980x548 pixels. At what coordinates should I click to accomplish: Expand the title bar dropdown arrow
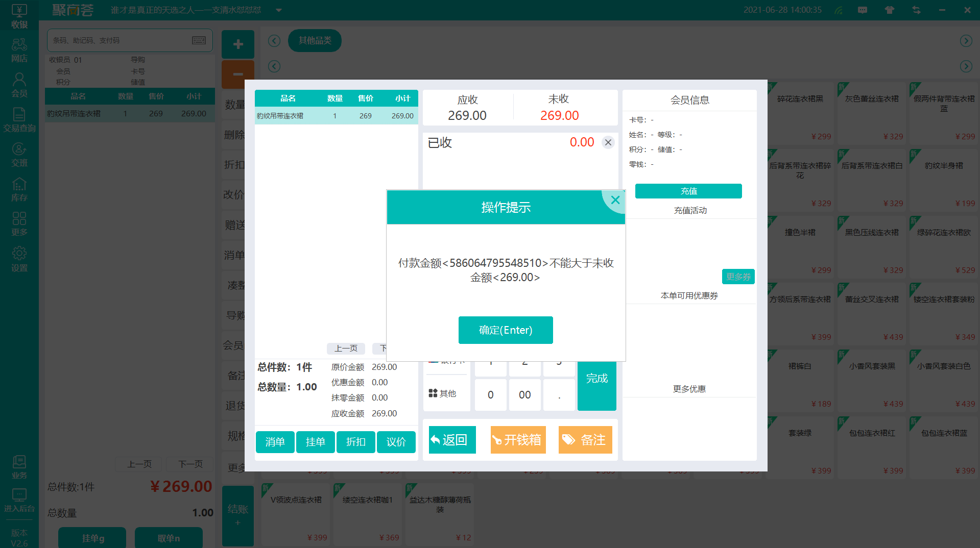coord(279,10)
